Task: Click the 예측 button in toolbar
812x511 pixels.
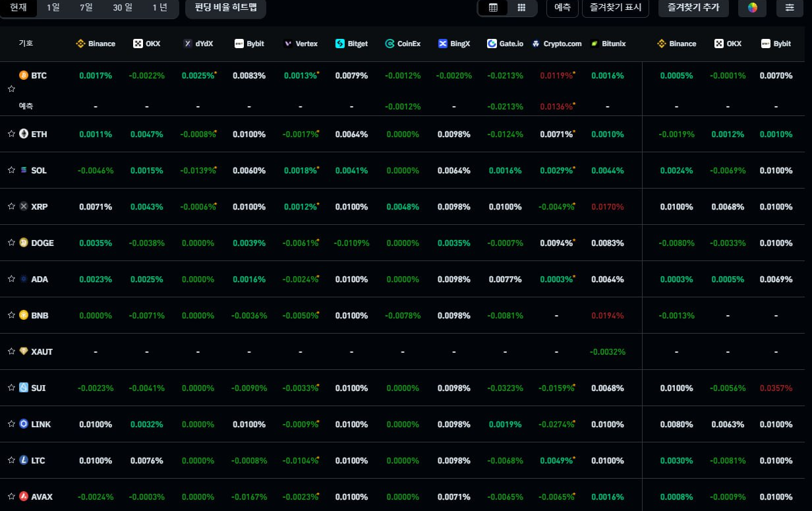Action: point(562,8)
